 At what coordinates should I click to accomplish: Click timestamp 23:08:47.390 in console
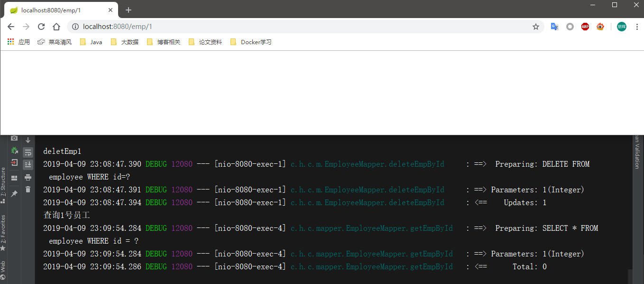116,164
